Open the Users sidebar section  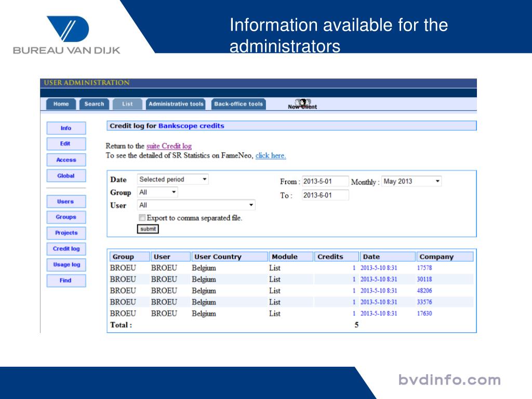pos(66,201)
